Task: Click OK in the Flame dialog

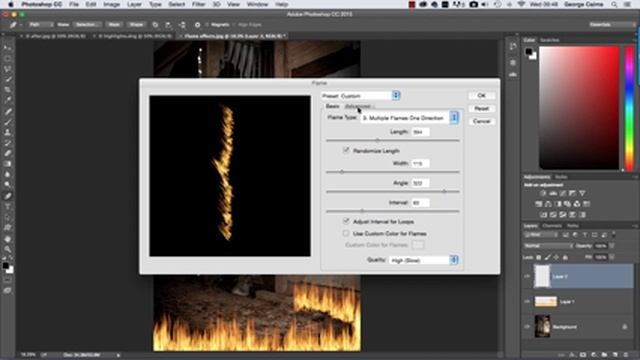Action: (482, 96)
